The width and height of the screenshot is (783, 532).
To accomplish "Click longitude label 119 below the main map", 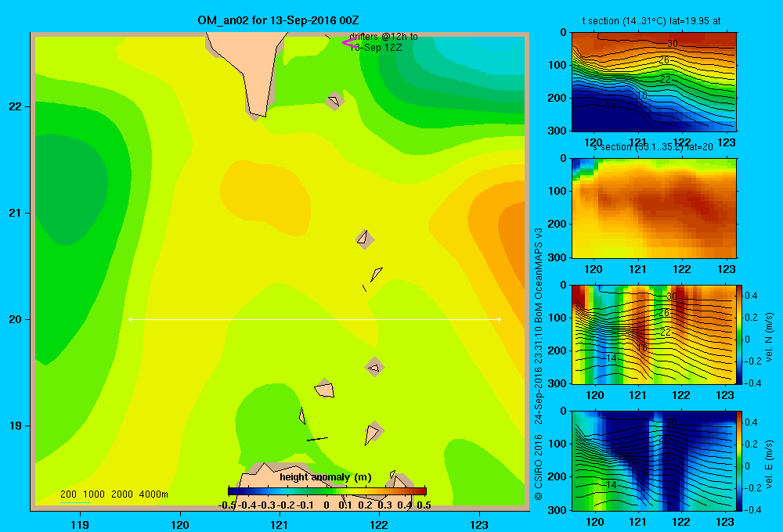I will coord(80,524).
